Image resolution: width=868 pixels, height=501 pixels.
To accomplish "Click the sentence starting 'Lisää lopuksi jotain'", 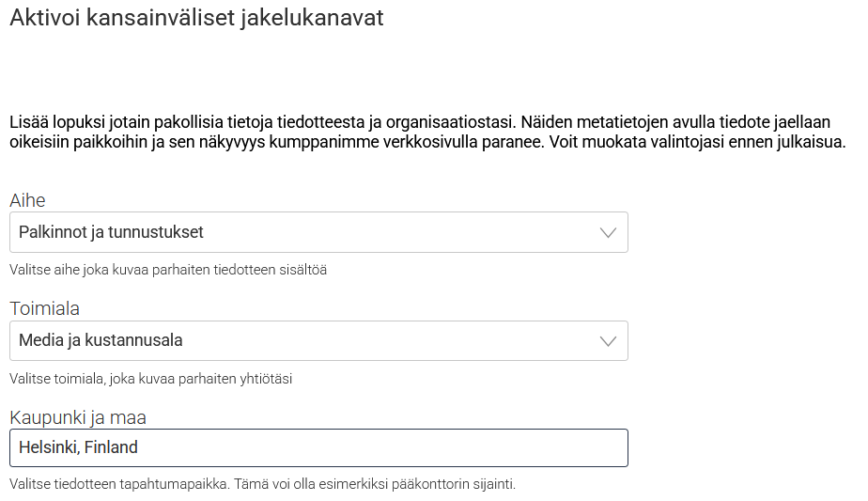I will (x=261, y=121).
